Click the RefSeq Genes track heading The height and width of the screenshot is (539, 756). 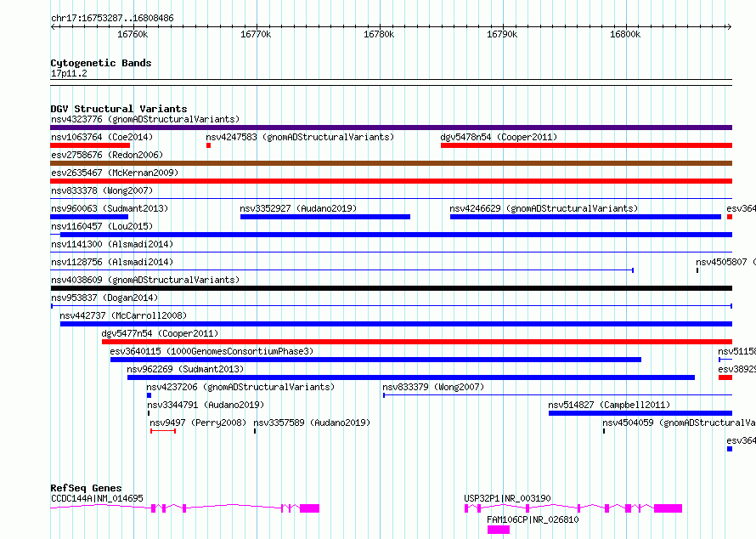click(x=86, y=488)
